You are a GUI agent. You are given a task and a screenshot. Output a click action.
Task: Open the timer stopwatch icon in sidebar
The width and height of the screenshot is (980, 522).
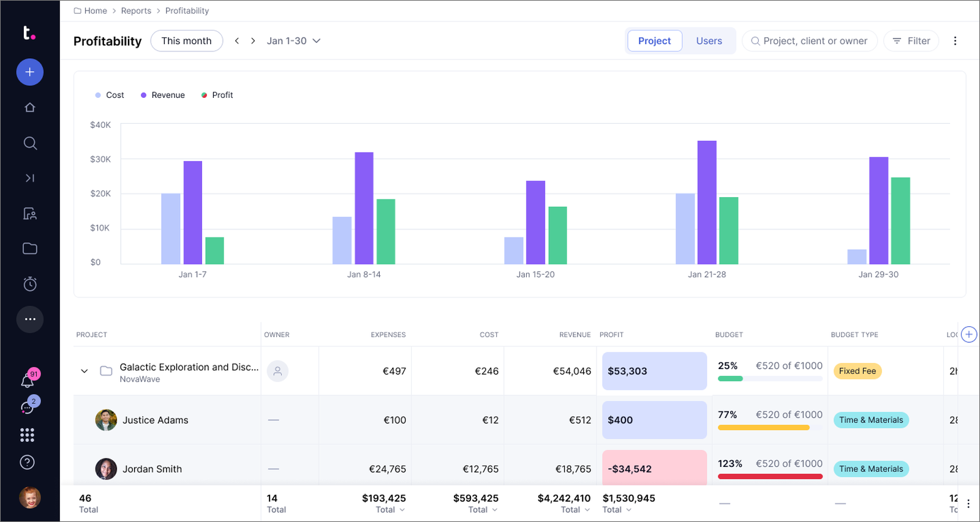click(29, 284)
